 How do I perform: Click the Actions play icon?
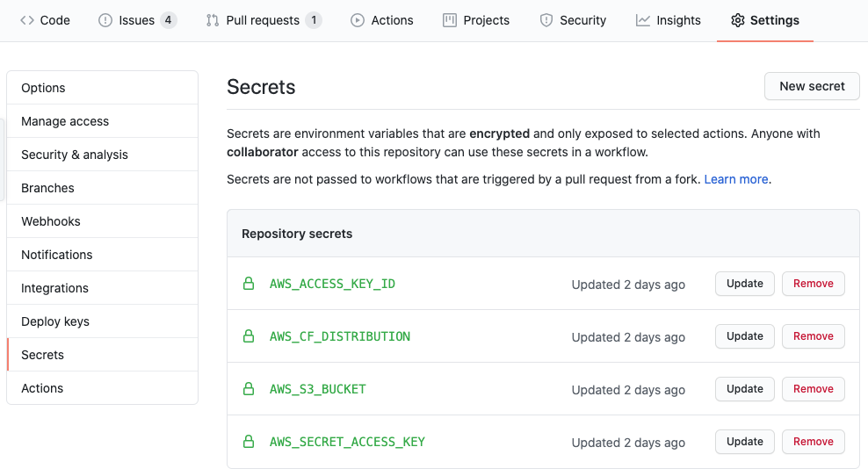pos(358,20)
